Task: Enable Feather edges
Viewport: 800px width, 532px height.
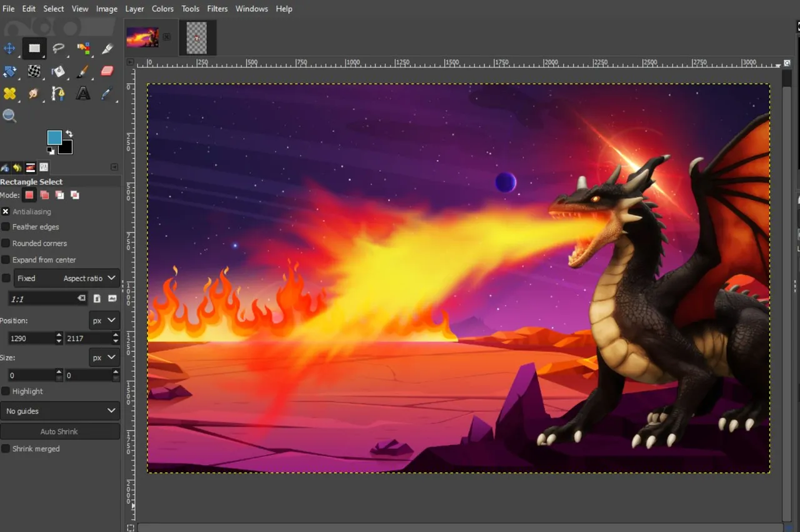Action: pyautogui.click(x=6, y=227)
